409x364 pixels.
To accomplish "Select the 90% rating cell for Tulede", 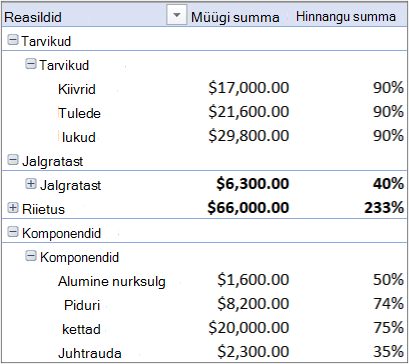I will pyautogui.click(x=388, y=112).
